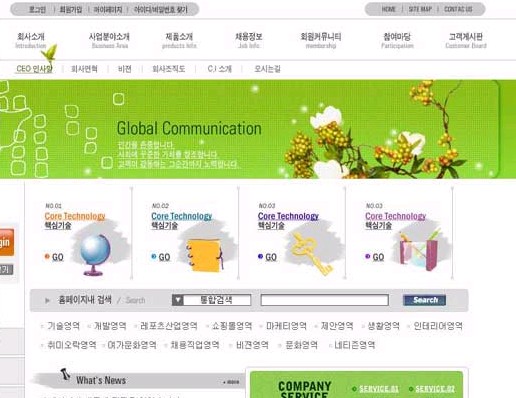Open the 사업분야소개 Business Area menu
The height and width of the screenshot is (398, 516).
109,40
